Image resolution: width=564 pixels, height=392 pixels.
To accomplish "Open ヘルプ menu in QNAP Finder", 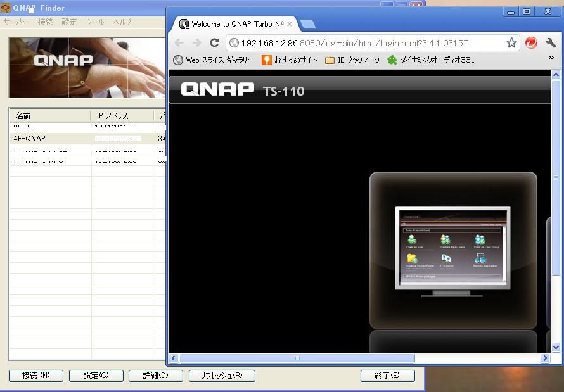I will click(122, 22).
